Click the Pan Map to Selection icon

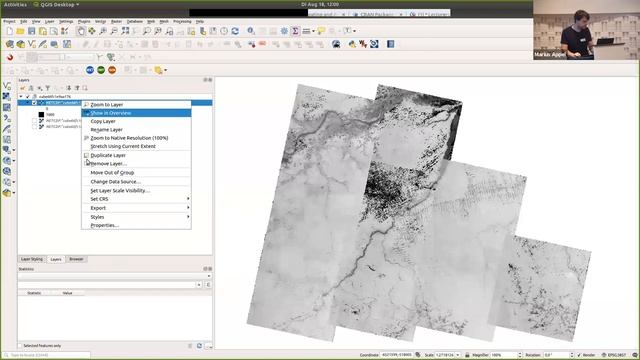pyautogui.click(x=92, y=31)
